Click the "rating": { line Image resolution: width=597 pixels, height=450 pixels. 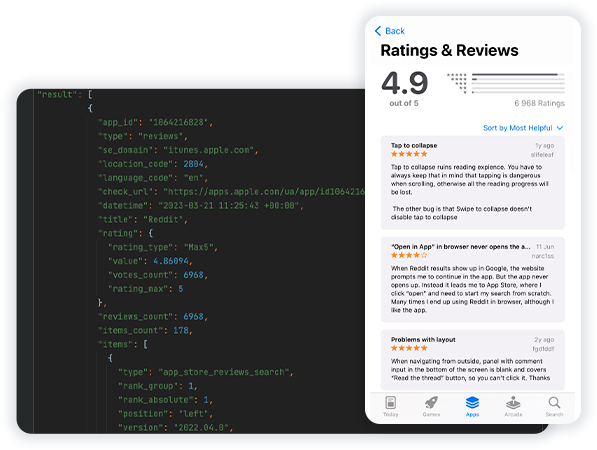pos(125,233)
